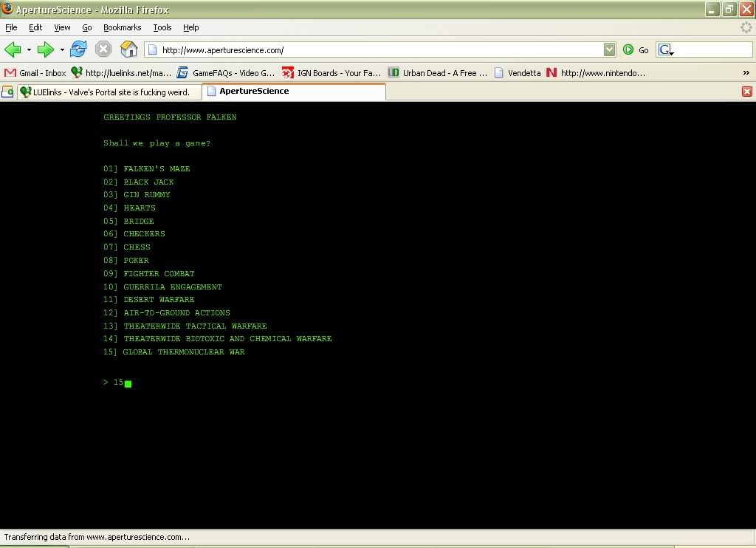Click the '06] CHECKERS' entry
The image size is (756, 548).
point(134,234)
